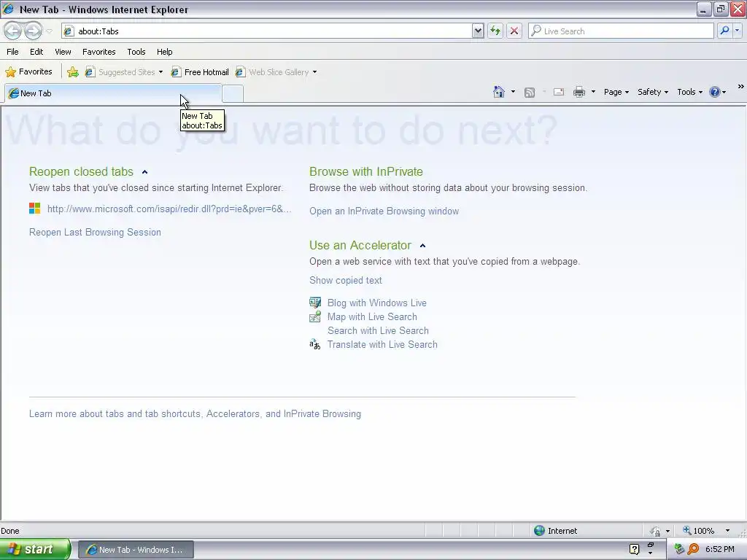Click the RSS Feeds icon
Image resolution: width=747 pixels, height=560 pixels.
pyautogui.click(x=530, y=93)
